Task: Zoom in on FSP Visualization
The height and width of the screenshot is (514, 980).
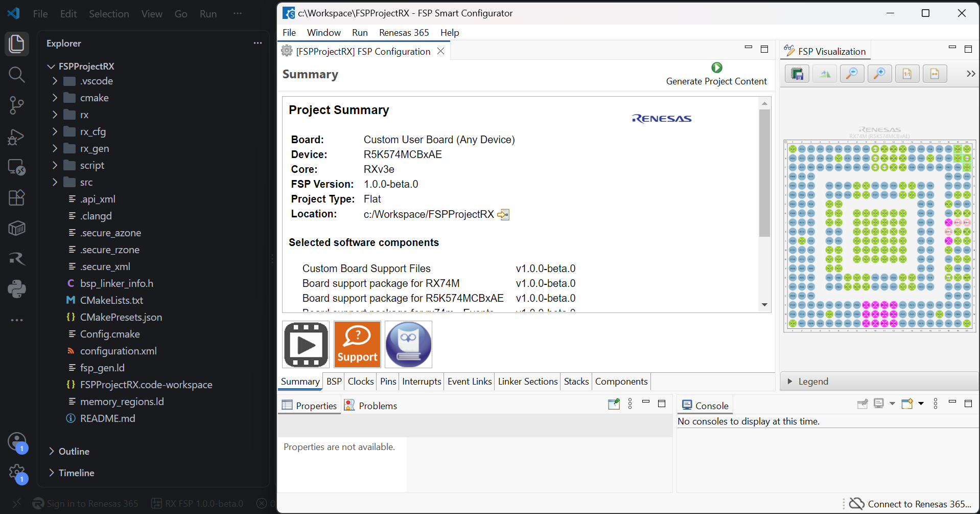Action: tap(880, 74)
